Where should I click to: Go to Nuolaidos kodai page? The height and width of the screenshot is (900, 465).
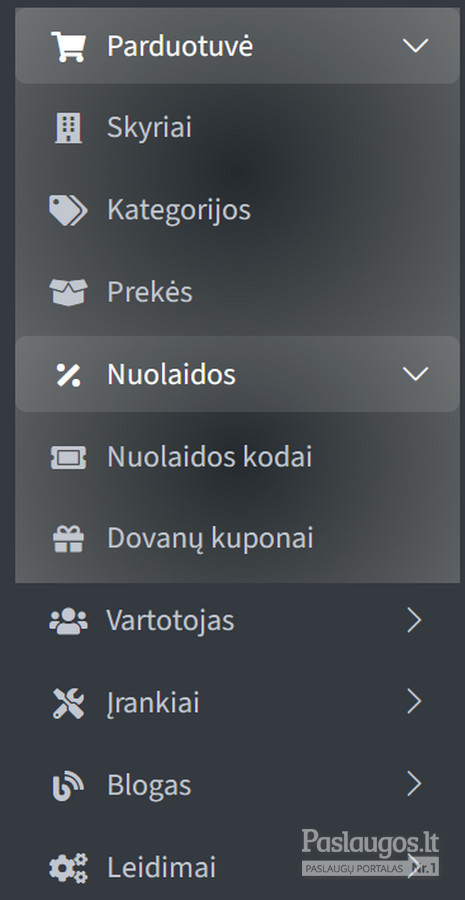click(x=237, y=457)
